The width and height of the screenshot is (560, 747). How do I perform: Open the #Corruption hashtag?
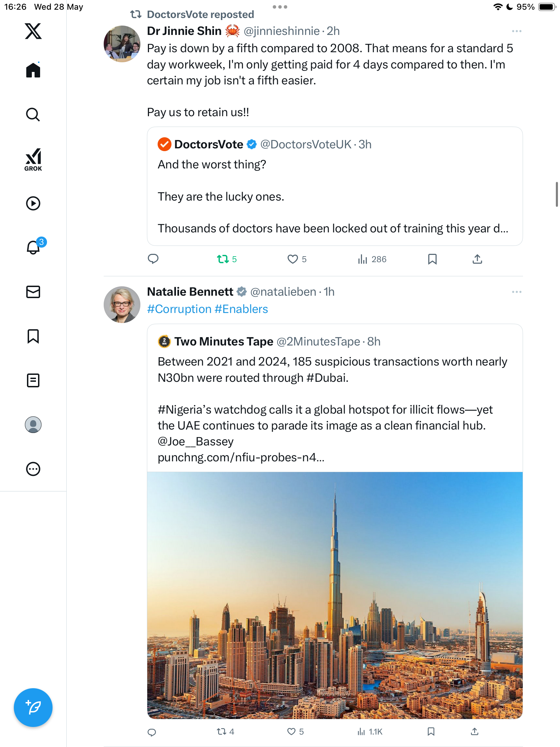[x=179, y=309]
